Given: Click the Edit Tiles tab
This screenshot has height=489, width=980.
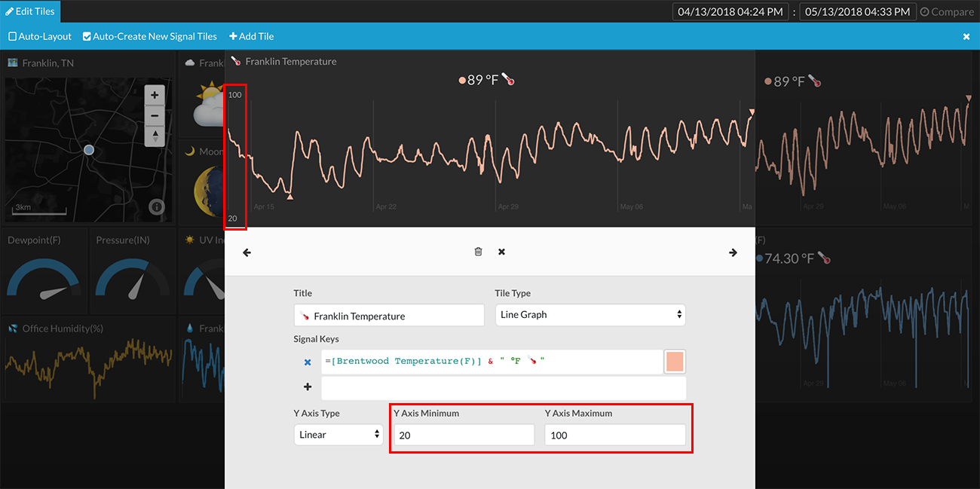Looking at the screenshot, I should [30, 11].
